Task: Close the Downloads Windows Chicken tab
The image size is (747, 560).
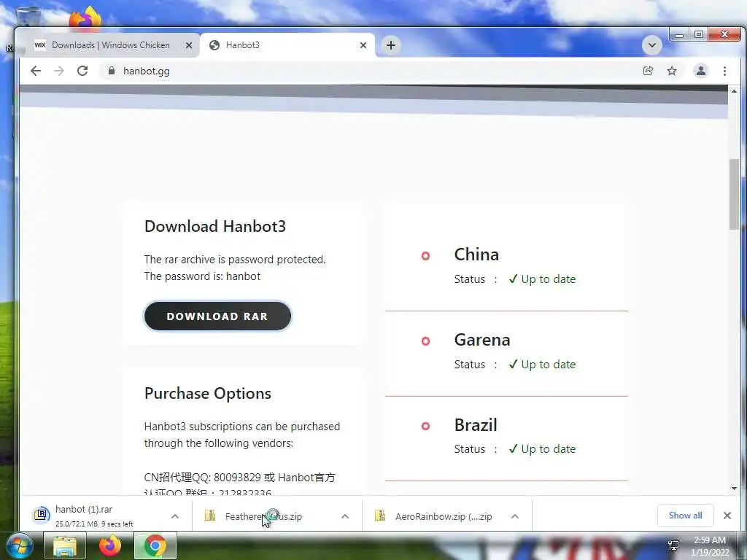Action: coord(189,45)
